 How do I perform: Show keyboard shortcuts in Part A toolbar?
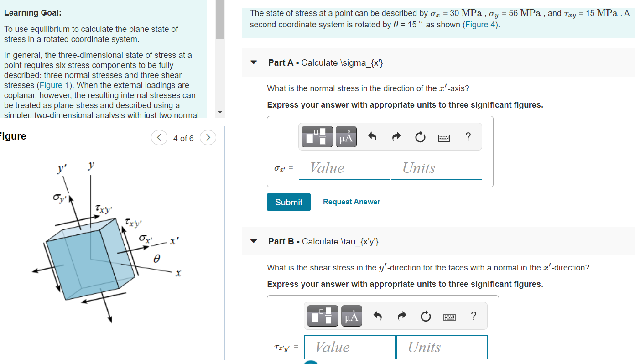444,137
